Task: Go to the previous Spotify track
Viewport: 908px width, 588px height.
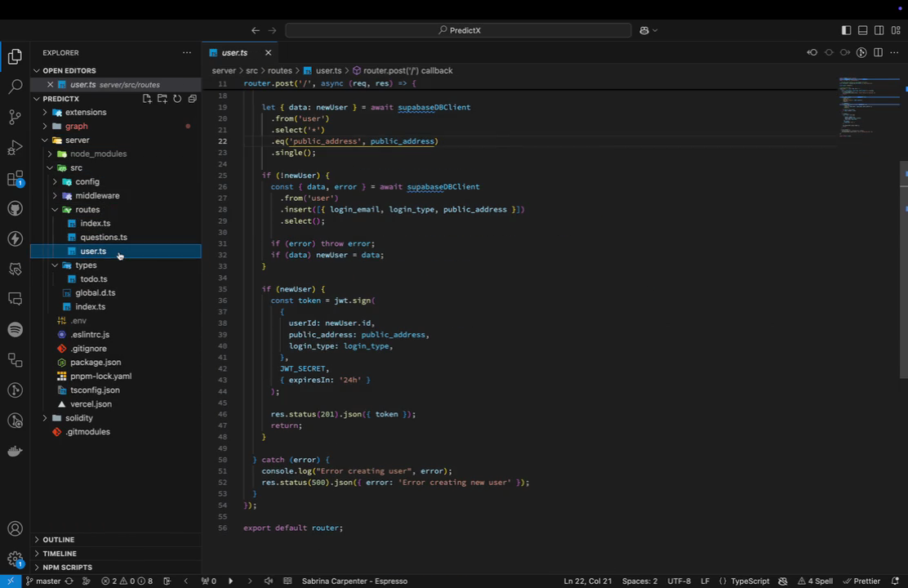Action: 186,581
